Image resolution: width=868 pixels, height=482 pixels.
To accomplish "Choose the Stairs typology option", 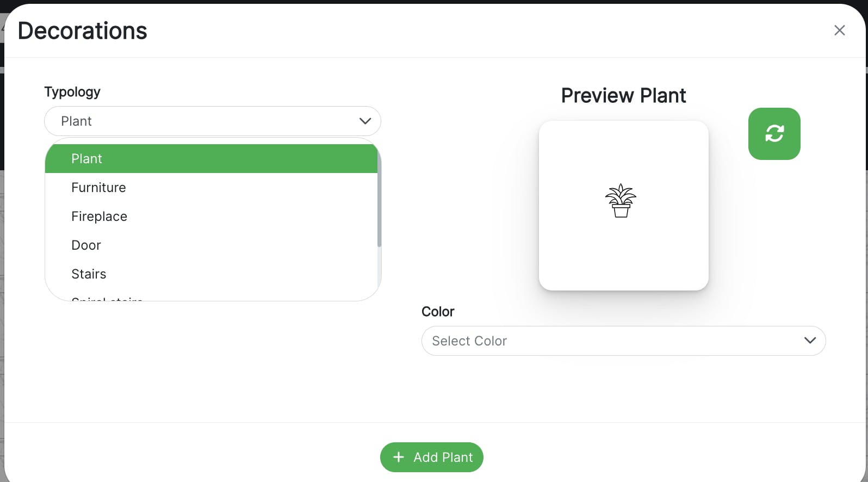I will [89, 274].
